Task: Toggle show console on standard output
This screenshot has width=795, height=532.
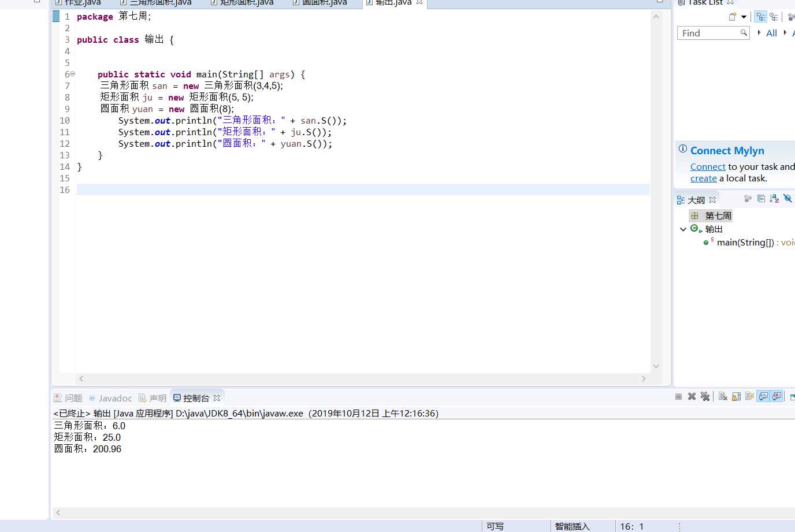Action: pyautogui.click(x=763, y=396)
